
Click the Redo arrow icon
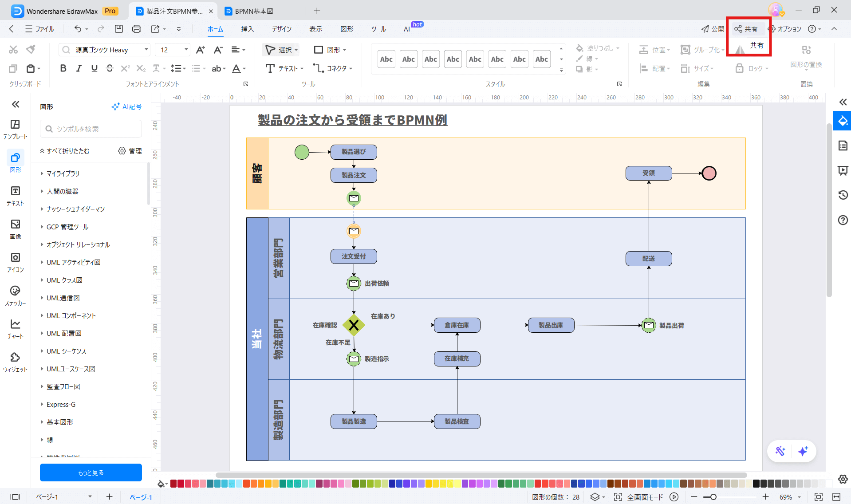point(101,29)
